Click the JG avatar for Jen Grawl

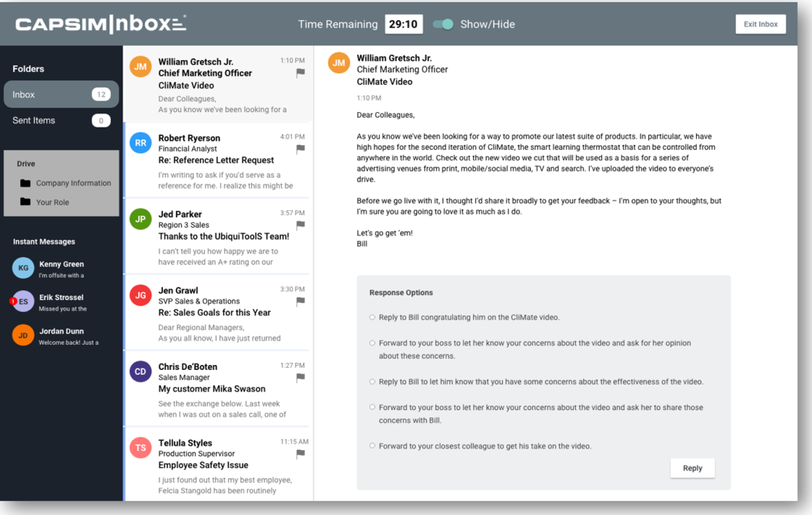[141, 295]
